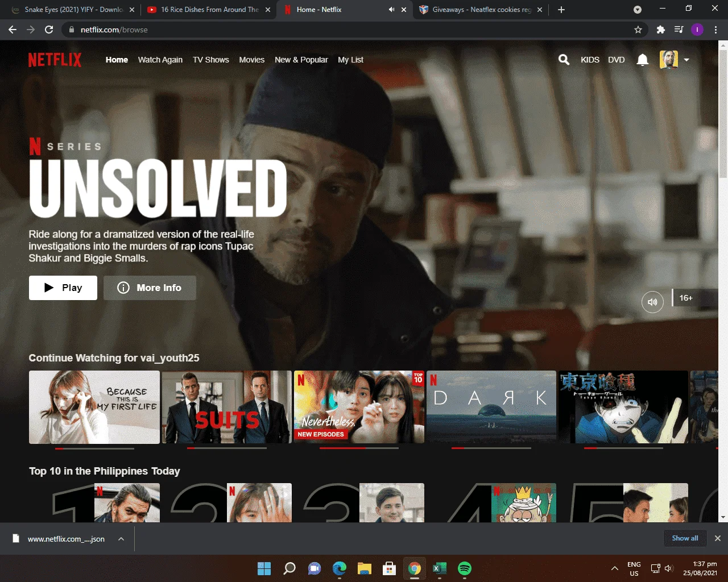728x582 pixels.
Task: Show hidden system tray icons
Action: tap(614, 568)
